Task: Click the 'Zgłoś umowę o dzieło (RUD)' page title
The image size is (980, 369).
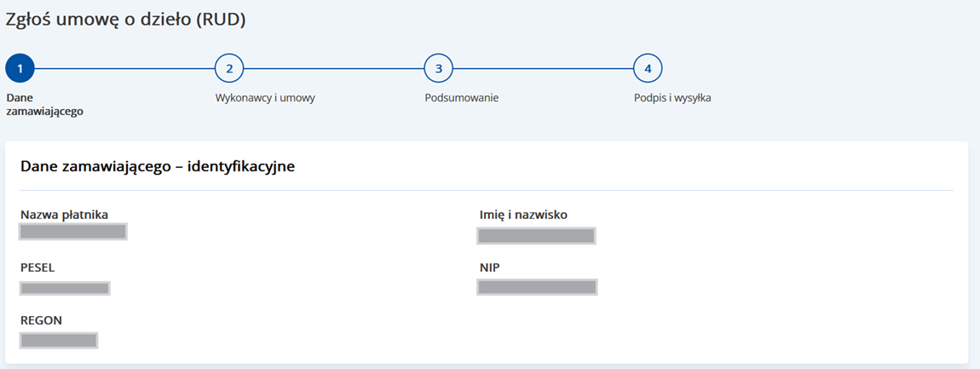Action: [125, 20]
